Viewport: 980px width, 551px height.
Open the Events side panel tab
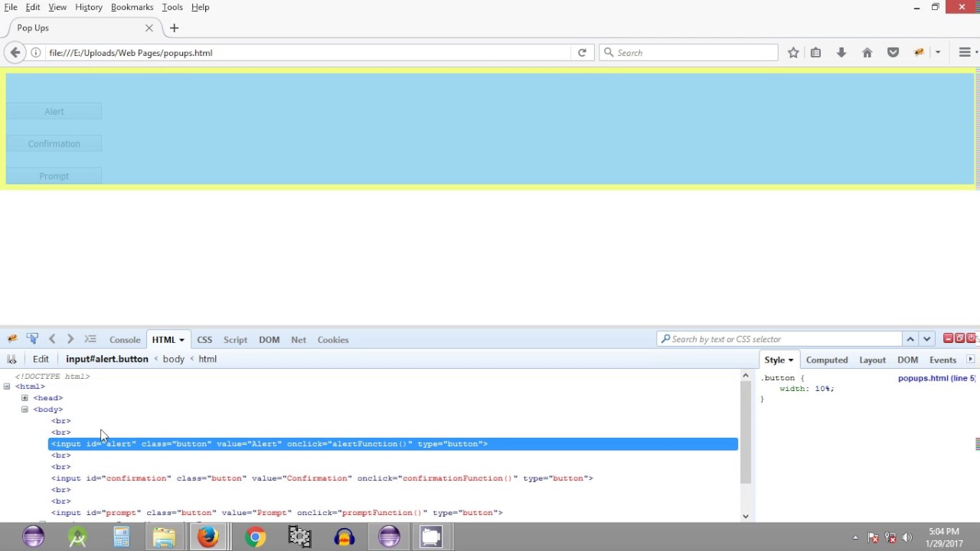click(942, 360)
